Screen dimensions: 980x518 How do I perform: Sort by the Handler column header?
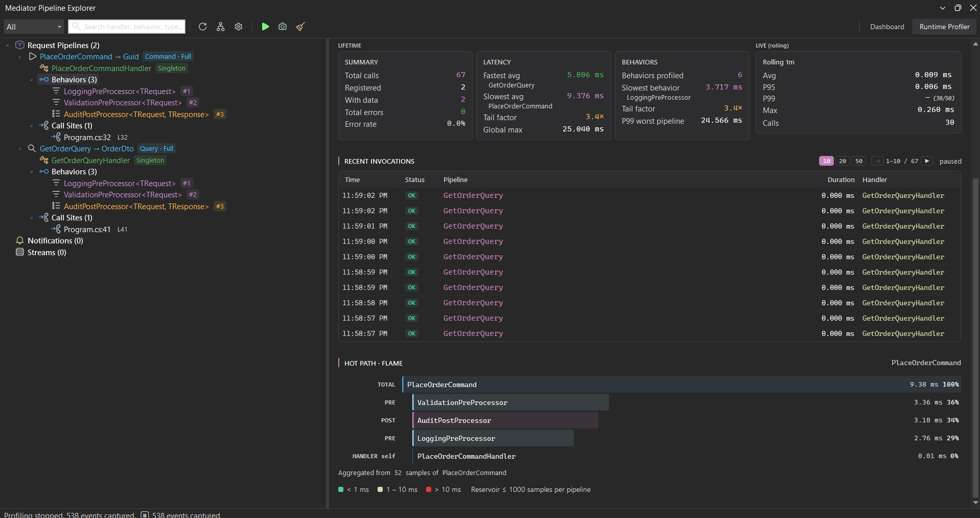[x=875, y=179]
